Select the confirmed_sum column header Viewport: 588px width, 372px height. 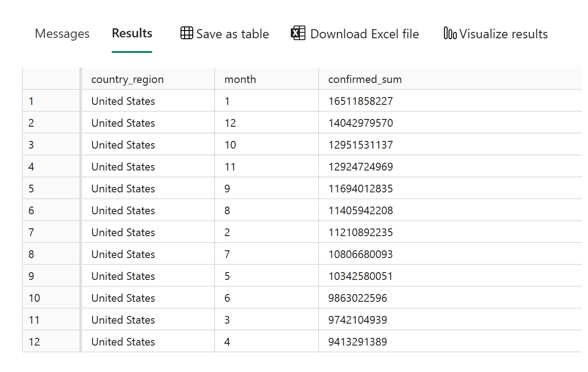365,79
